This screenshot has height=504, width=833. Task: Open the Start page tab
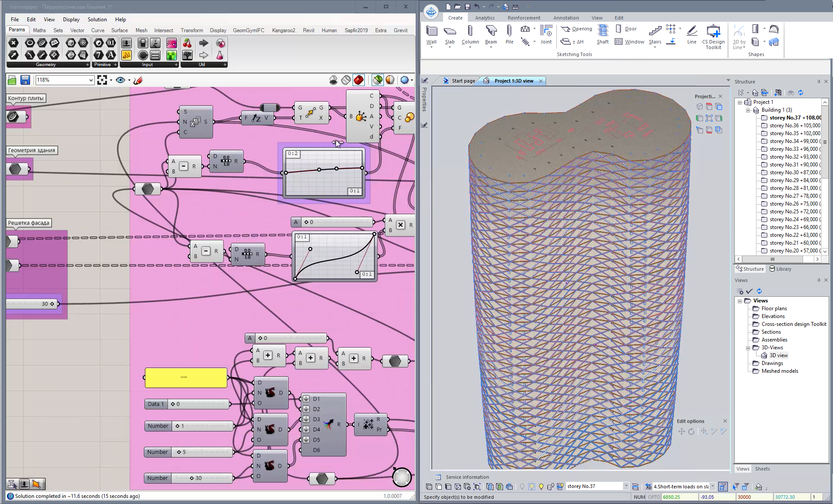(x=463, y=81)
